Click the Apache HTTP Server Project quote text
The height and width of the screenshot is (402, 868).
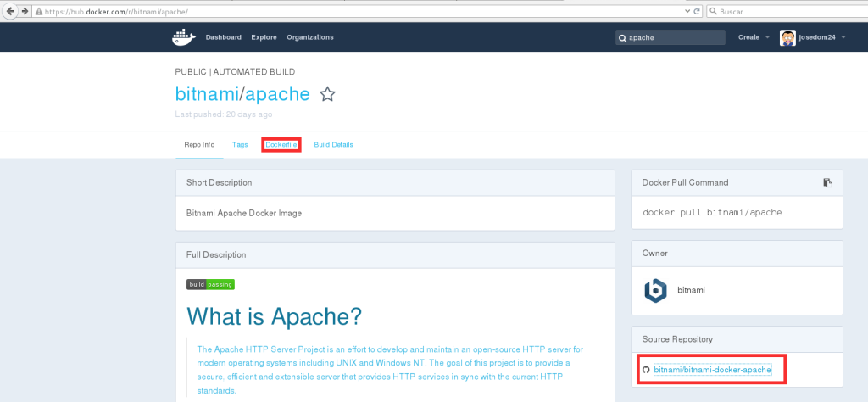[390, 370]
